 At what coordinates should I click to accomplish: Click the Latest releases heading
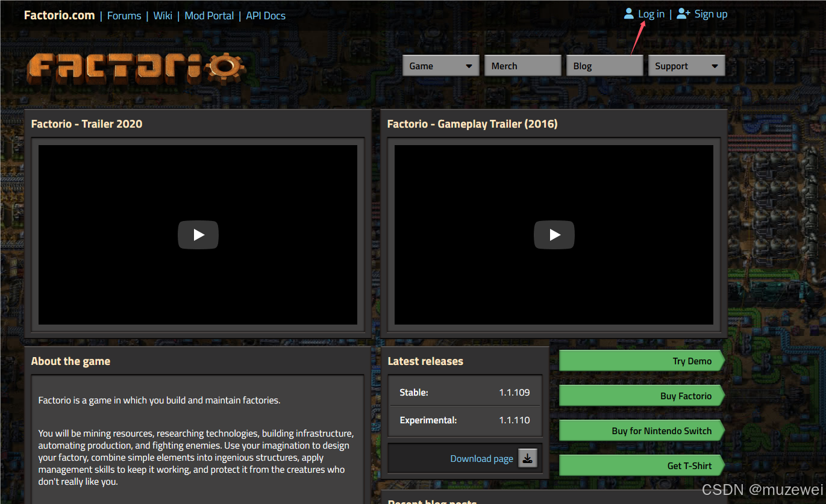425,361
